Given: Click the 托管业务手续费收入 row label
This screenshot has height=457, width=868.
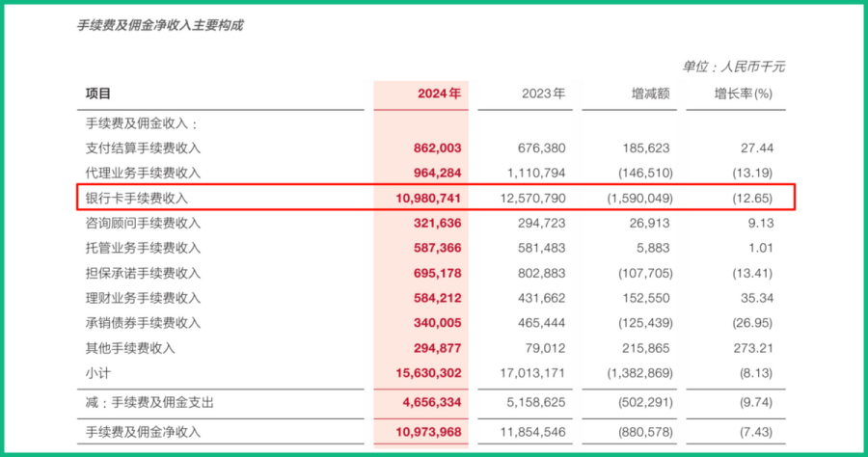Looking at the screenshot, I should tap(143, 248).
